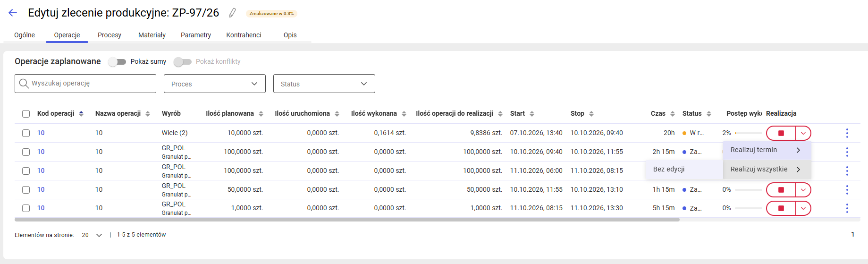The image size is (868, 264).
Task: Sort by Ilość uruchomiona column arrows
Action: point(337,114)
